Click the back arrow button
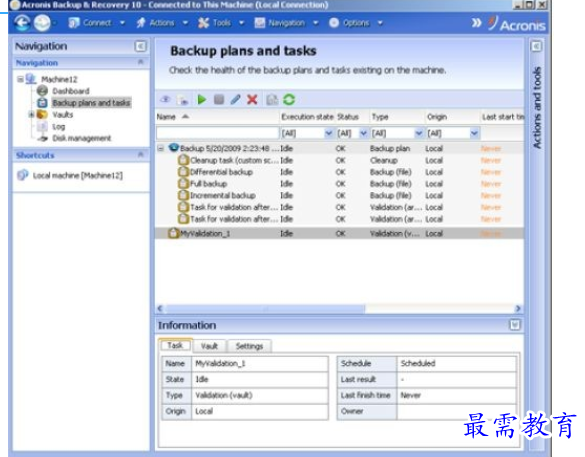This screenshot has width=585, height=457. [22, 23]
